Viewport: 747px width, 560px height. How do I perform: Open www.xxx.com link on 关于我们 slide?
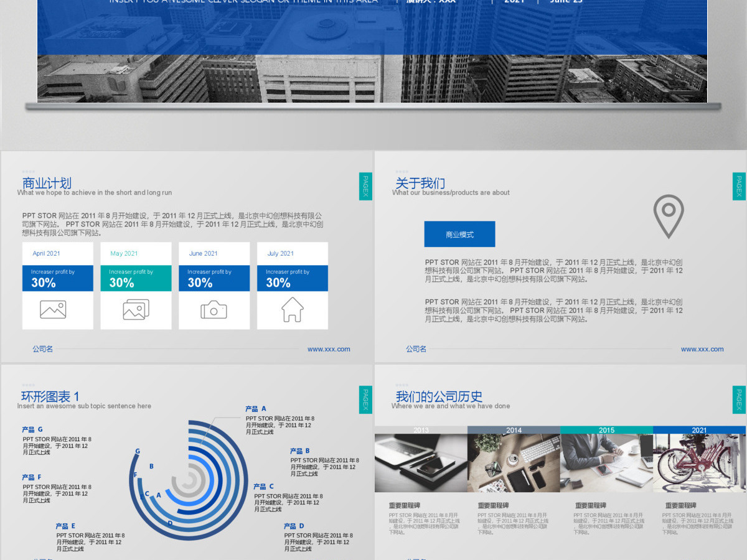click(x=702, y=349)
